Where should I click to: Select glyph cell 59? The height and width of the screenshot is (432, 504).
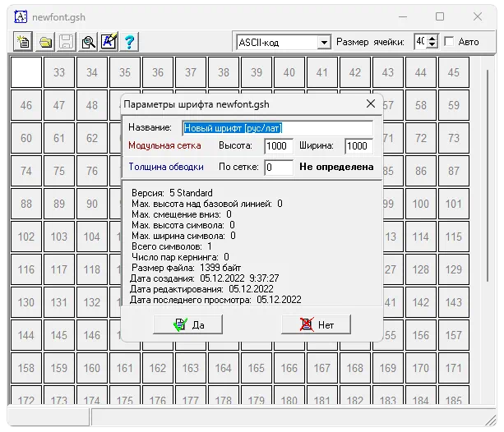454,105
